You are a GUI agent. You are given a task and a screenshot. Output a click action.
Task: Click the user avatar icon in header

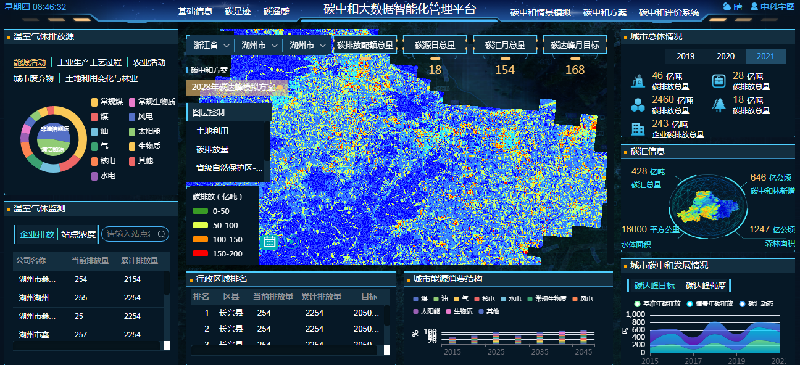tap(754, 7)
